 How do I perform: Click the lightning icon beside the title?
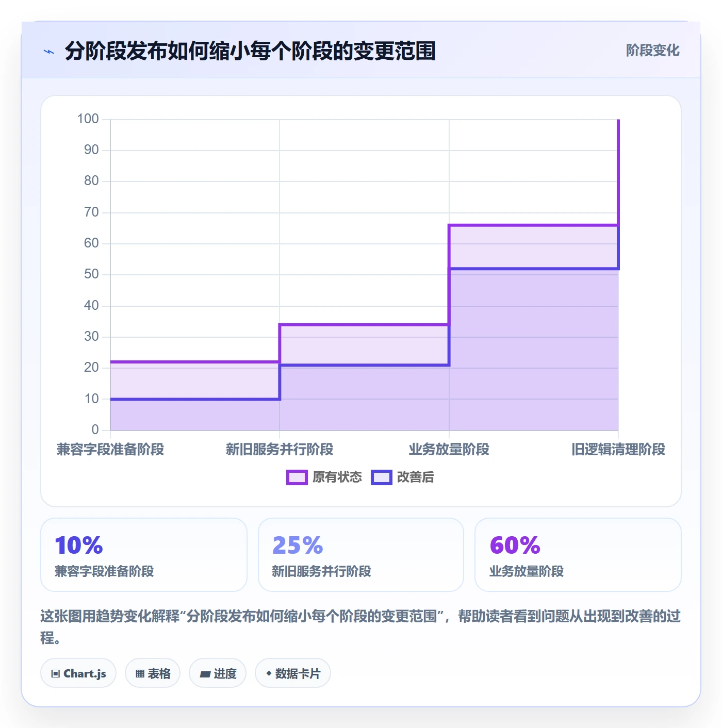[x=49, y=52]
